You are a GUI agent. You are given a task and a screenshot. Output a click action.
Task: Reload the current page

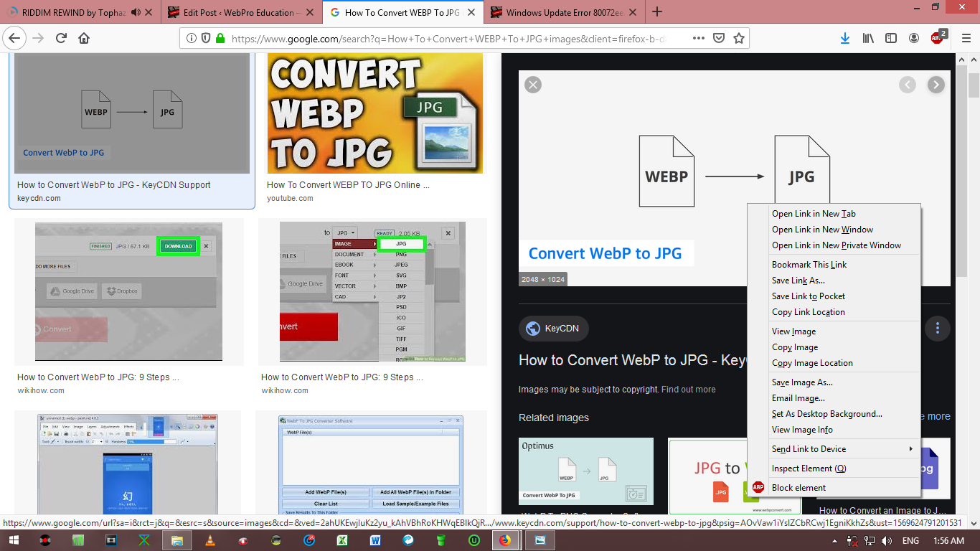coord(61,38)
